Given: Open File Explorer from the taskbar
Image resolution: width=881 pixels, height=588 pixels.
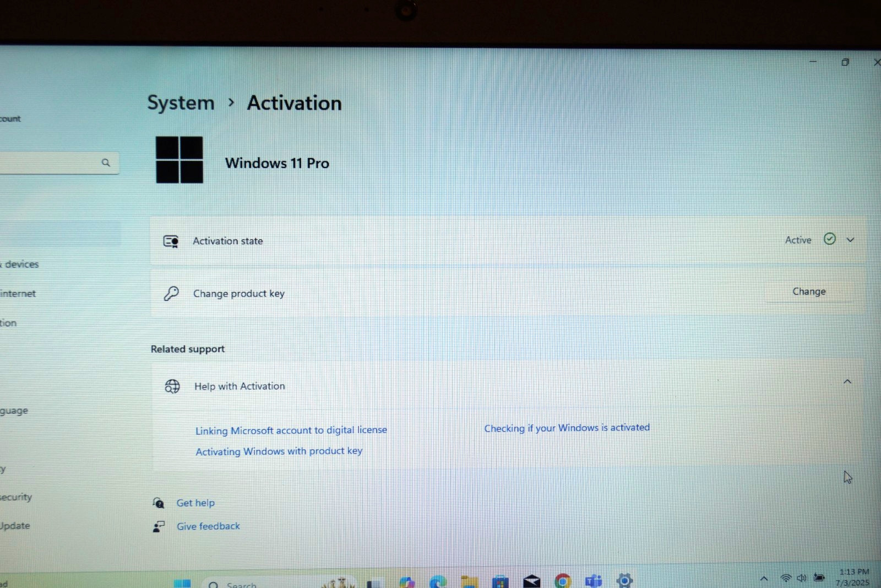Looking at the screenshot, I should click(469, 582).
